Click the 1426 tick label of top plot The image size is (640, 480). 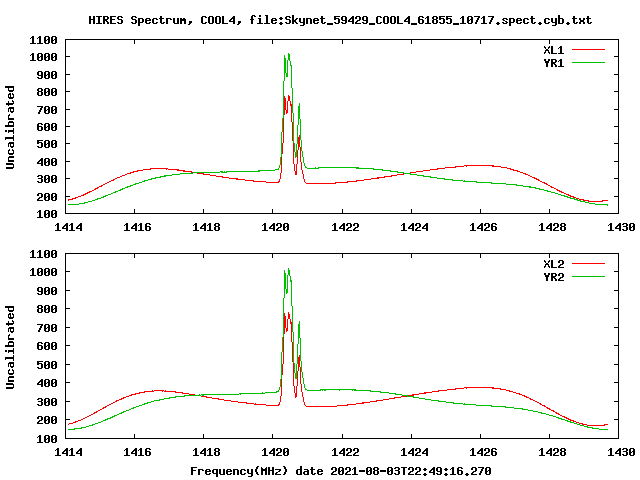click(483, 227)
